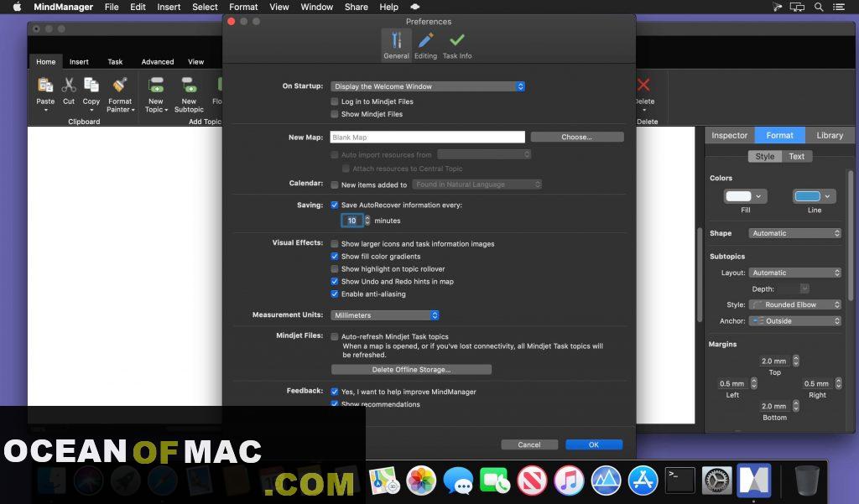
Task: Open the Task Info preferences pane
Action: tap(457, 45)
